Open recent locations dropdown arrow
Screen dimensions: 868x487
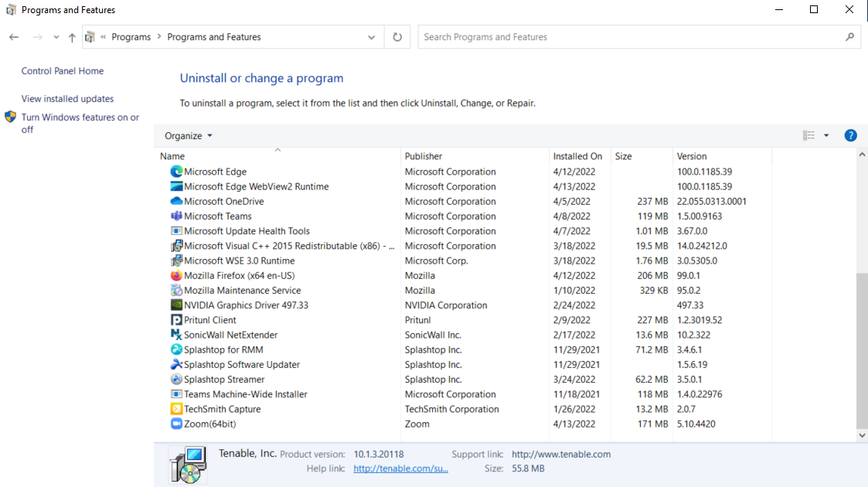point(56,37)
